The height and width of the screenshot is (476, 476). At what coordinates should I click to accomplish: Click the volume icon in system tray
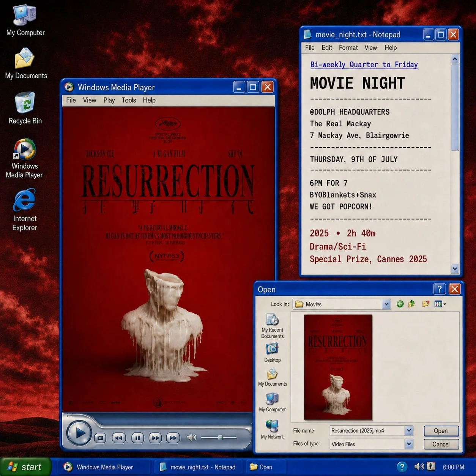point(419,467)
